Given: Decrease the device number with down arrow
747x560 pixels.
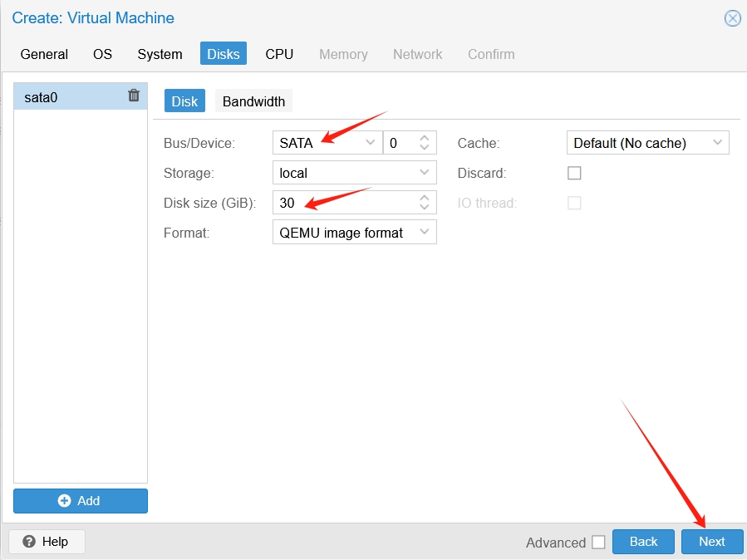Looking at the screenshot, I should (x=424, y=148).
